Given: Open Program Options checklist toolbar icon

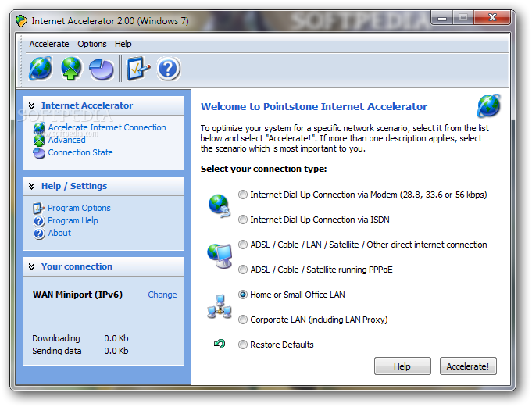Looking at the screenshot, I should tap(138, 69).
